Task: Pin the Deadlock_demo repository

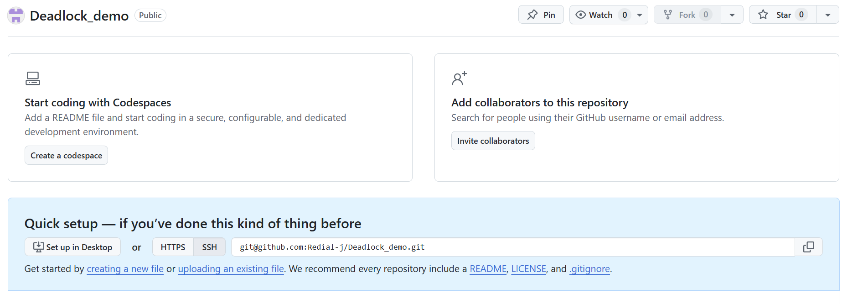Action: pyautogui.click(x=541, y=15)
